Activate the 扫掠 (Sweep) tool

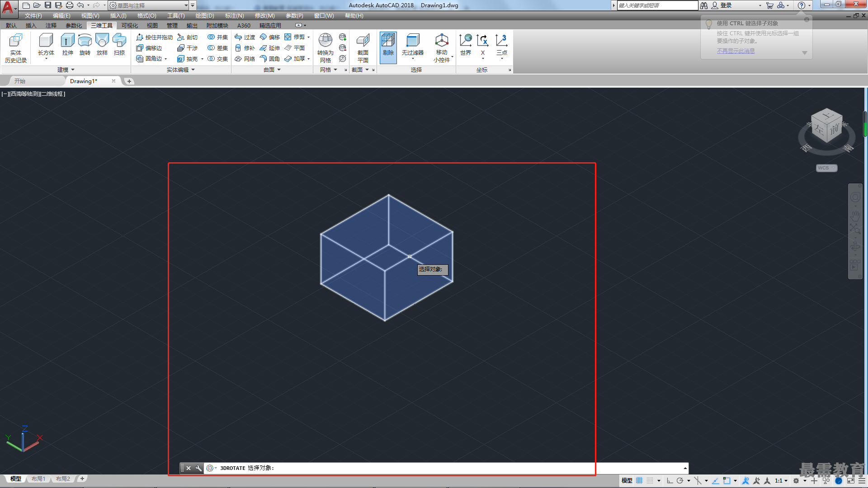click(x=119, y=45)
